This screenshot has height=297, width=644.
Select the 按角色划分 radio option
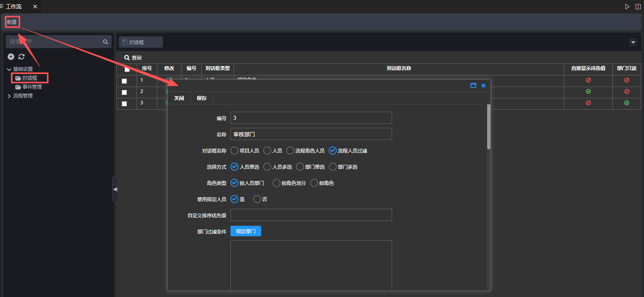pyautogui.click(x=277, y=183)
